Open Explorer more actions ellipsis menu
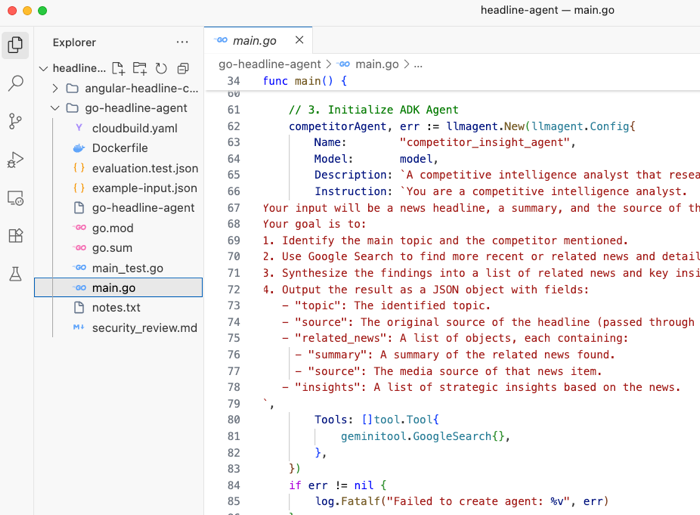 click(182, 43)
